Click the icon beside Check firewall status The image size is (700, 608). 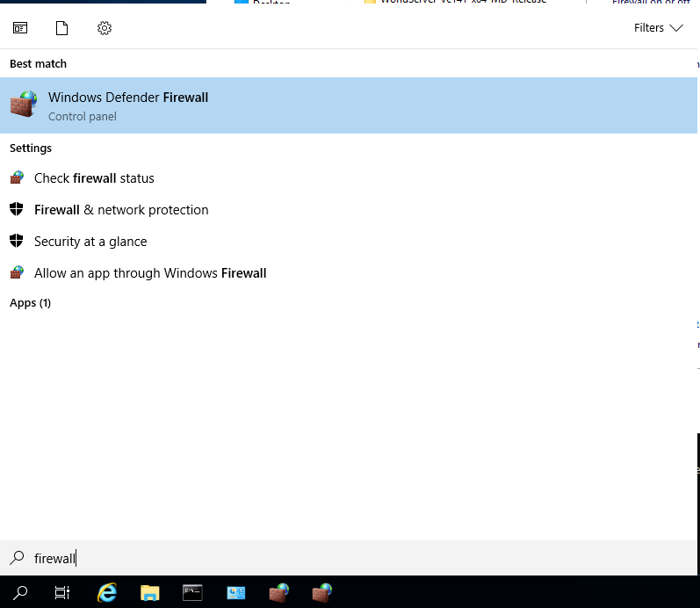pyautogui.click(x=17, y=177)
